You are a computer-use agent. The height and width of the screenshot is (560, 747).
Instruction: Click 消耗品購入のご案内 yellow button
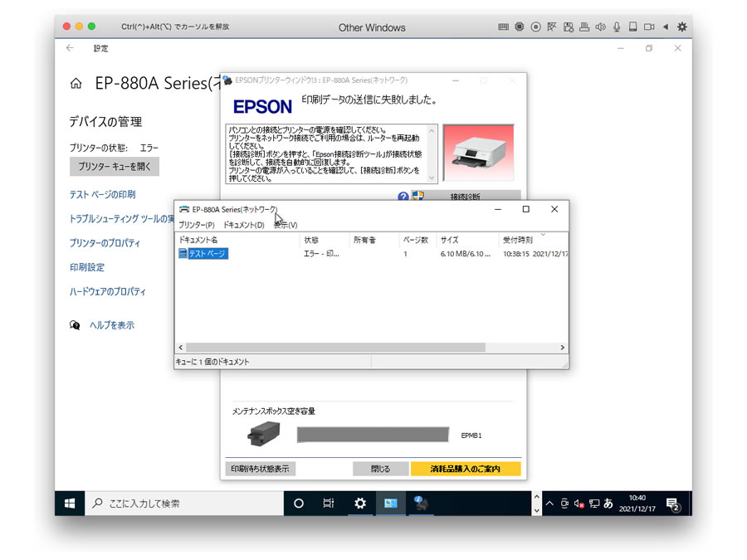[466, 469]
